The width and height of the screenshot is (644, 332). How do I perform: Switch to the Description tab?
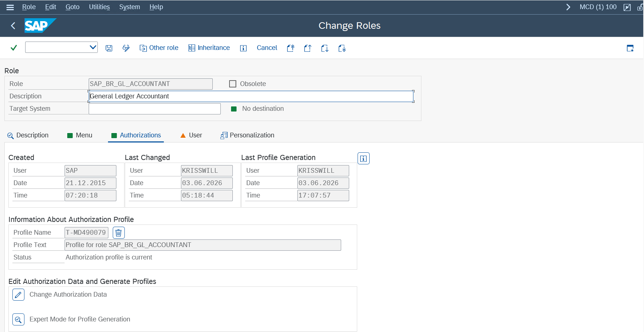point(28,135)
